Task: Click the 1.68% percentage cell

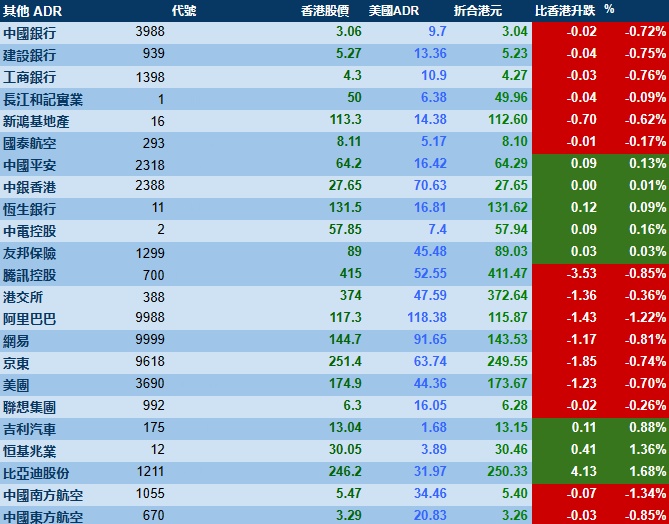Action: 648,471
